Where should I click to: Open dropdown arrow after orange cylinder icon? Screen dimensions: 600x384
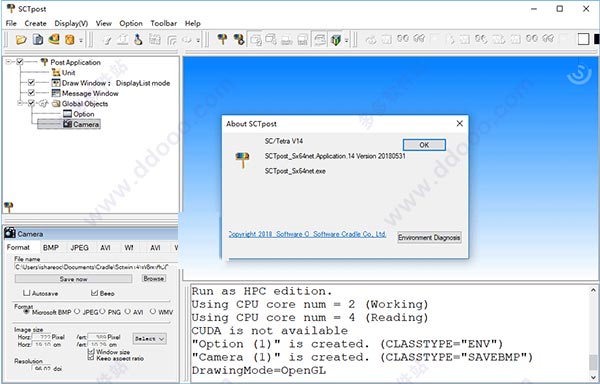(81, 40)
